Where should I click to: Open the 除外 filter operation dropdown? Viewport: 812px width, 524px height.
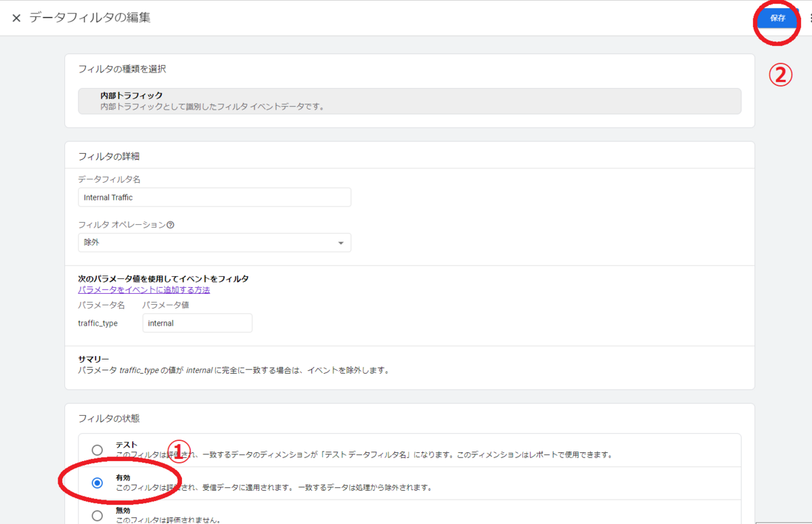click(x=215, y=242)
